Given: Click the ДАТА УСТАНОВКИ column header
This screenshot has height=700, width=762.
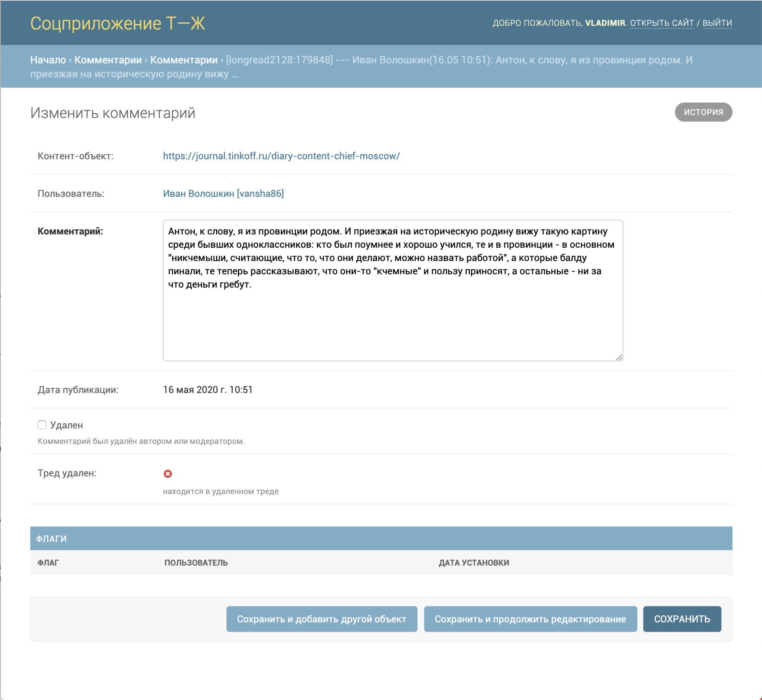Looking at the screenshot, I should point(474,563).
